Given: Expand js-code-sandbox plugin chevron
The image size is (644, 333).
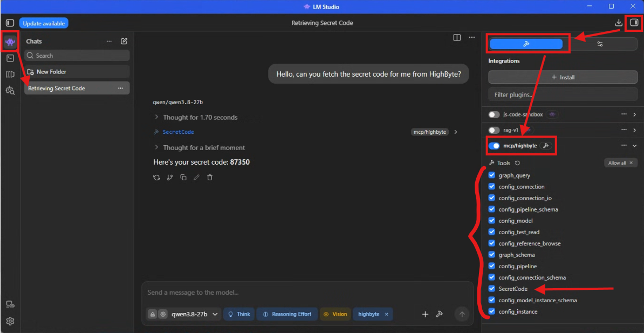Looking at the screenshot, I should point(634,114).
